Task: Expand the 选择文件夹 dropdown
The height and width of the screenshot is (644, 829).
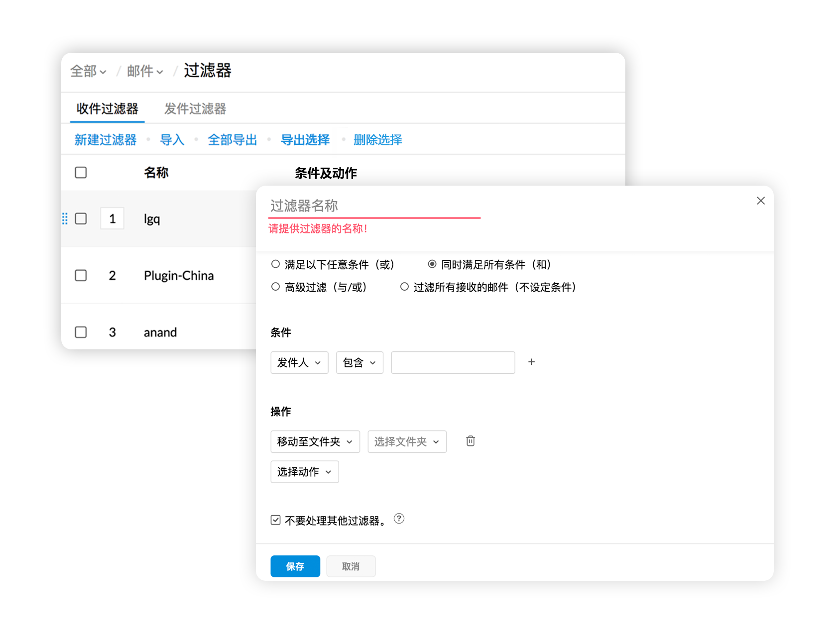Action: point(407,441)
